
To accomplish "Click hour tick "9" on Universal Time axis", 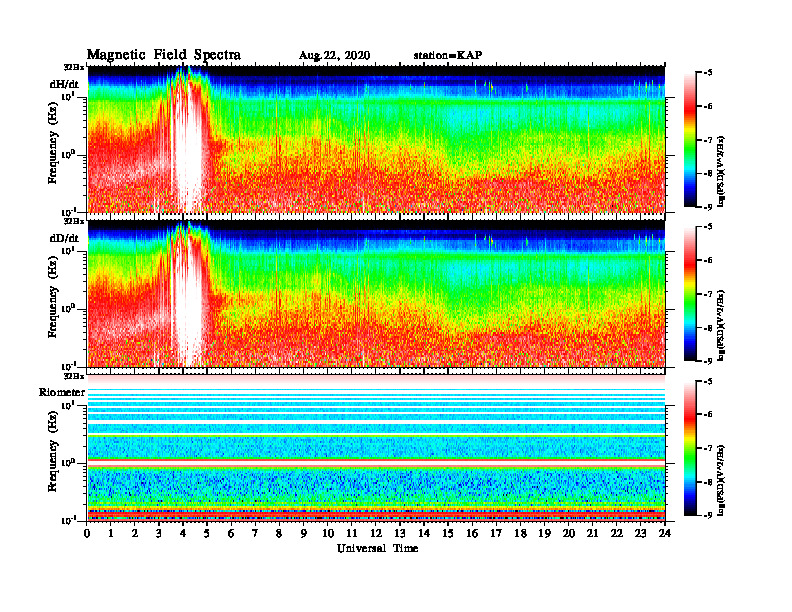I will pos(304,534).
